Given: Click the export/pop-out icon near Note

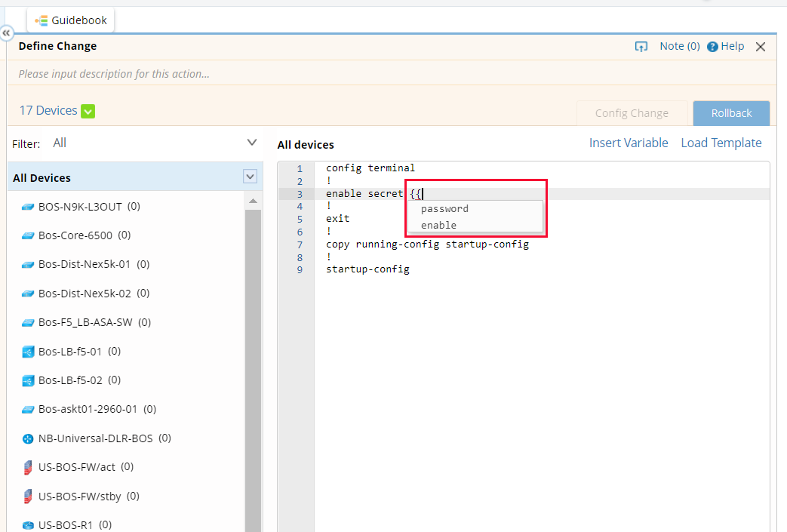Looking at the screenshot, I should (641, 46).
